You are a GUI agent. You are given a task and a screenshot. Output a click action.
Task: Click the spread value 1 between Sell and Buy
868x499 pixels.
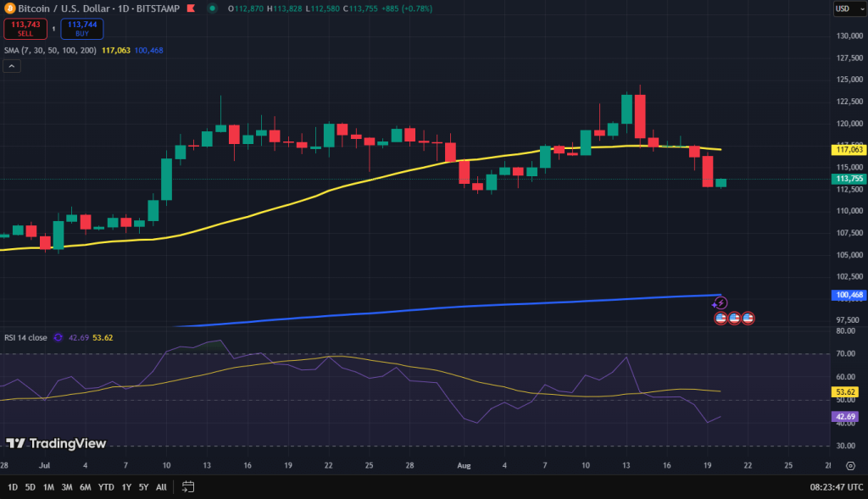click(x=53, y=29)
